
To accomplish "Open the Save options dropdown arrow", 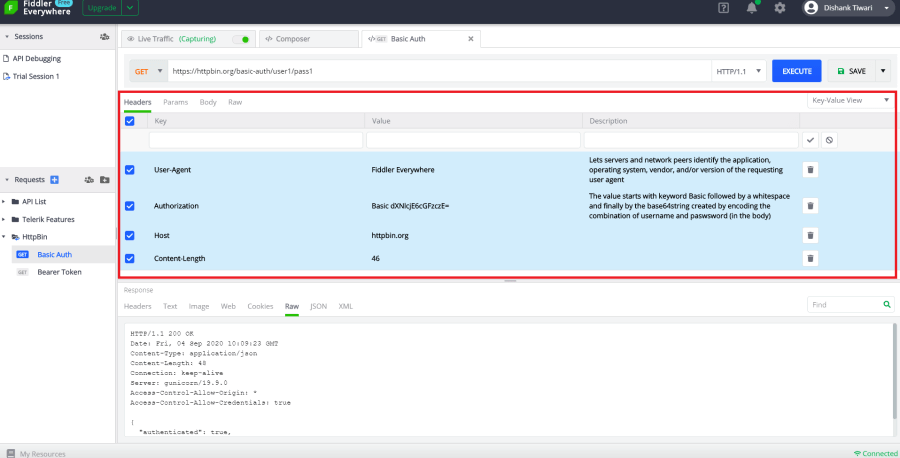I will [x=883, y=71].
